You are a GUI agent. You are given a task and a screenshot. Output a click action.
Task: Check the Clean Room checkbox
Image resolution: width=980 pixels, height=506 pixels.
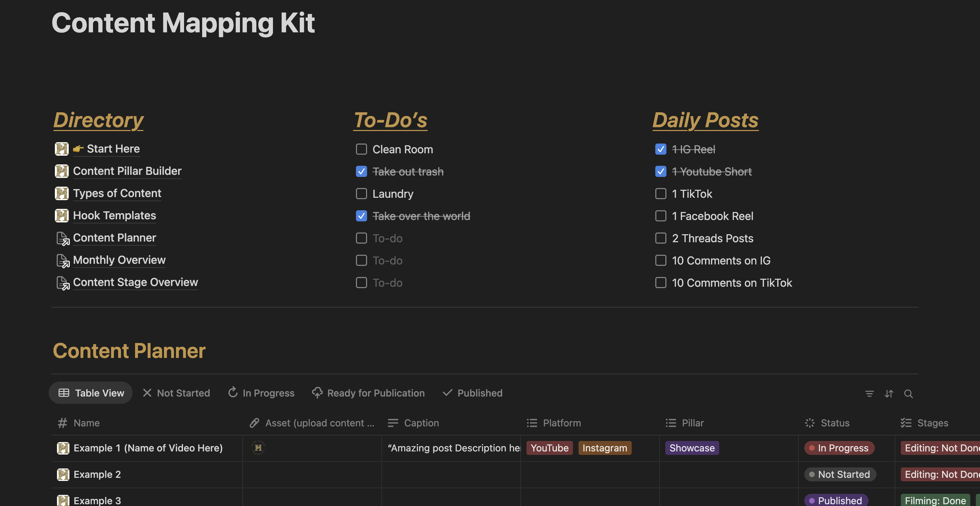click(x=361, y=149)
